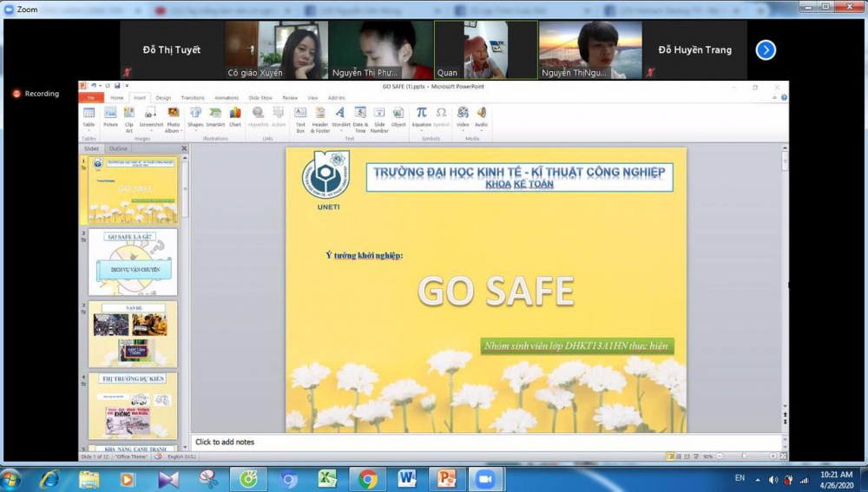This screenshot has width=868, height=492.
Task: Open Header & Footer dialog
Action: pos(320,118)
